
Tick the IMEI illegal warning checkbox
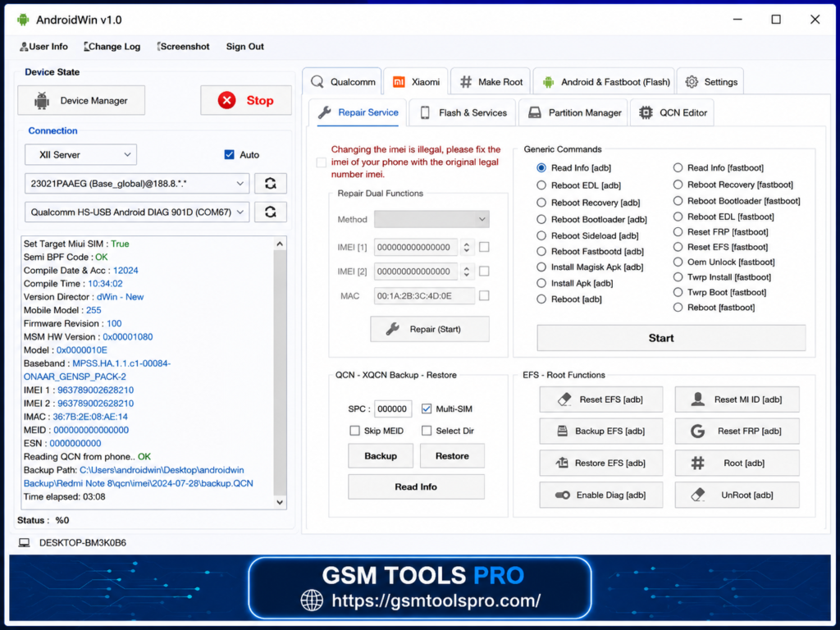click(x=322, y=162)
